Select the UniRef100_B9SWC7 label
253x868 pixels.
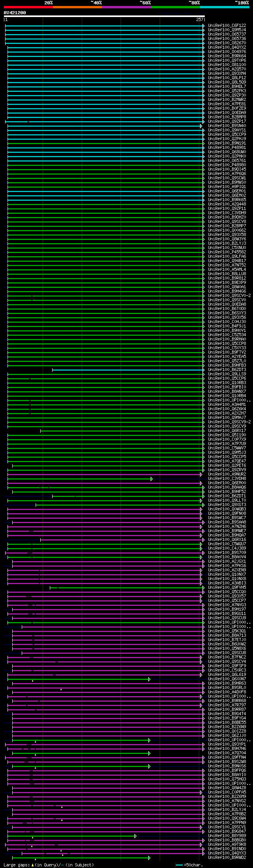pos(227,518)
